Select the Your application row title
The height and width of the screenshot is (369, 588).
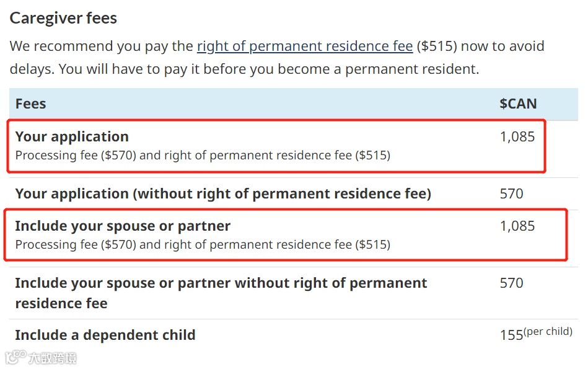72,136
